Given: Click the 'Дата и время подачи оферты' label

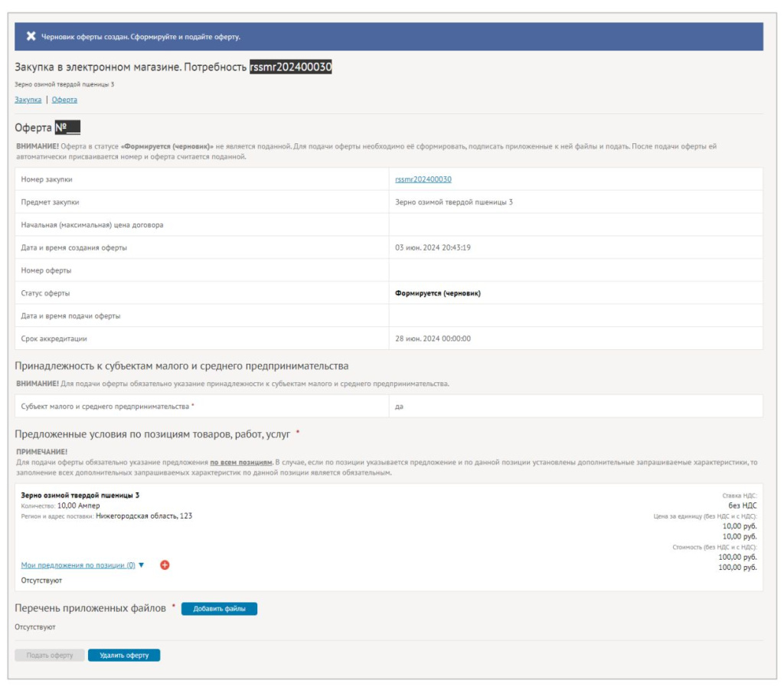Looking at the screenshot, I should [x=70, y=316].
